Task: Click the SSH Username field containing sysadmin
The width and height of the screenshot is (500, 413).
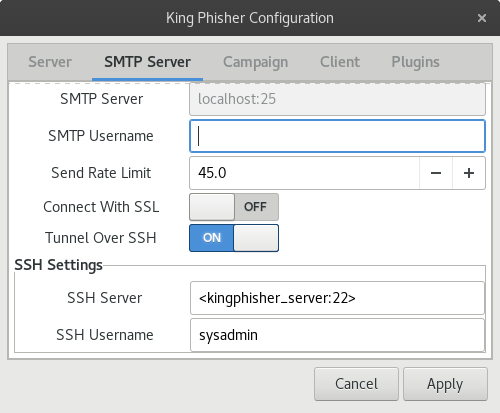Action: 337,335
